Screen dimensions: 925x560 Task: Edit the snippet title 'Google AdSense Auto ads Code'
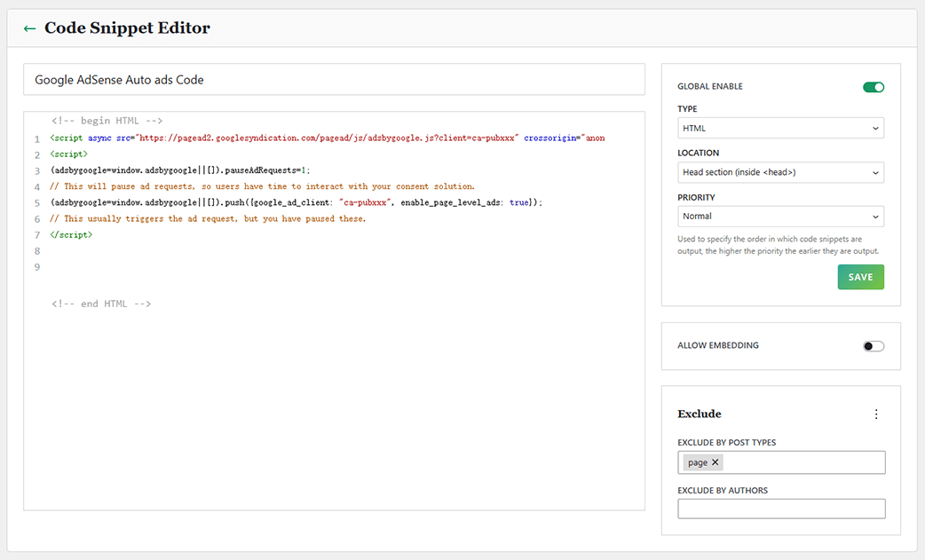coord(334,80)
